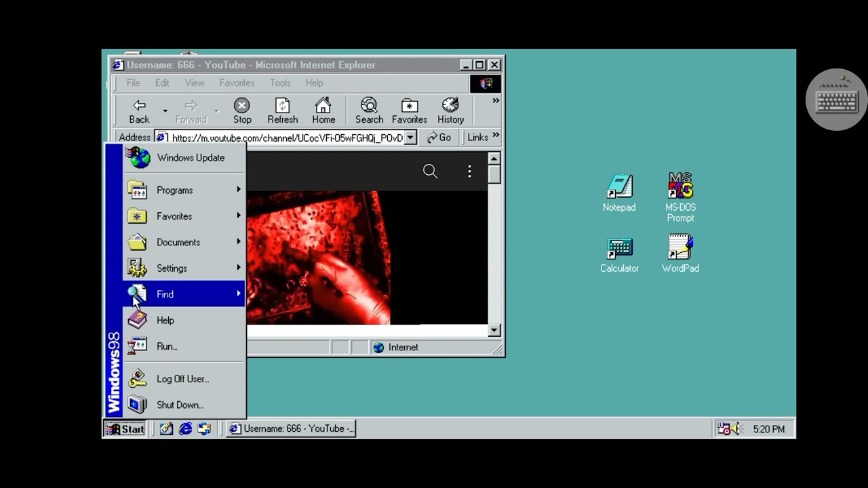Open the Help menu in menu bar
The width and height of the screenshot is (868, 488).
(314, 83)
